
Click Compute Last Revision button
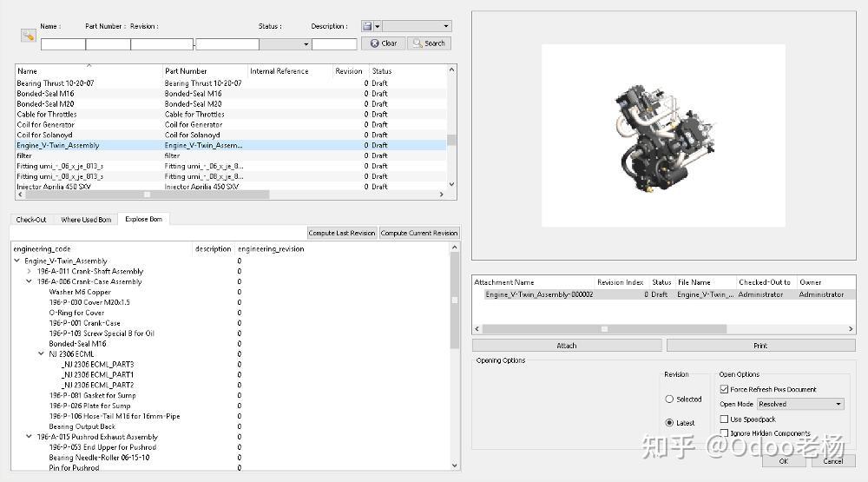(341, 234)
